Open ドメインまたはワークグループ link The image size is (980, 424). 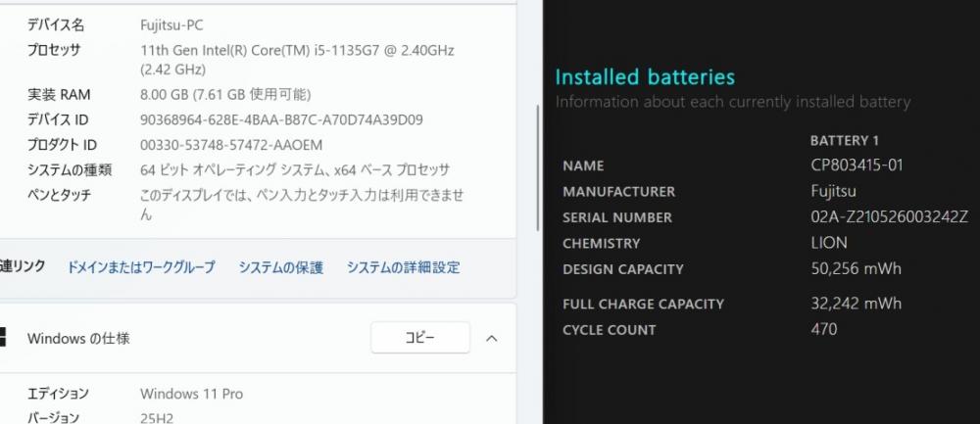(x=140, y=268)
